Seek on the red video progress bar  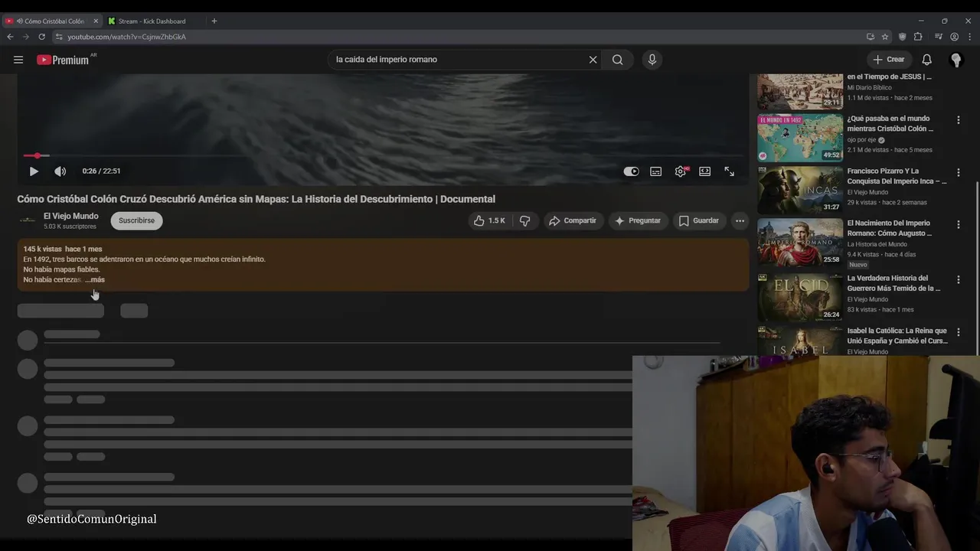click(x=383, y=156)
